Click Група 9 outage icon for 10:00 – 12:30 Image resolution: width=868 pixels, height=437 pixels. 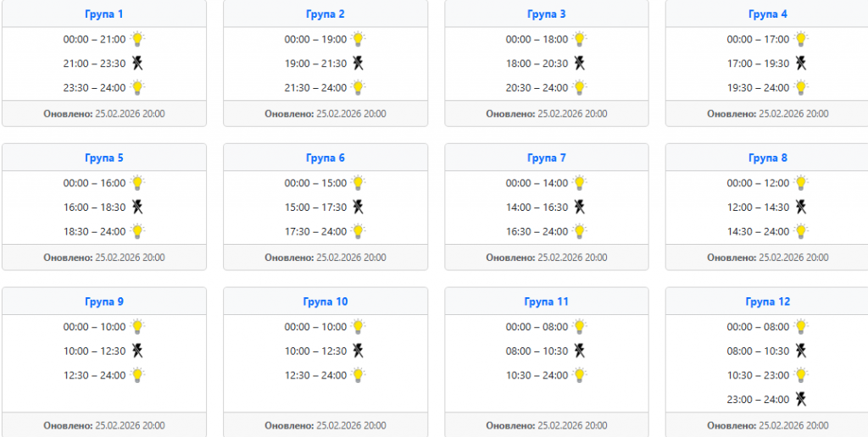(x=137, y=351)
